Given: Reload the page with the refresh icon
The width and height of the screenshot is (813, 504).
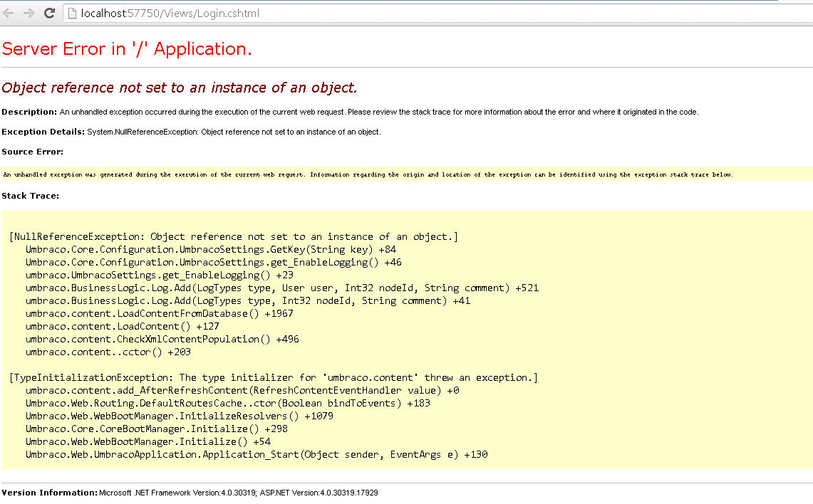Looking at the screenshot, I should (x=49, y=13).
